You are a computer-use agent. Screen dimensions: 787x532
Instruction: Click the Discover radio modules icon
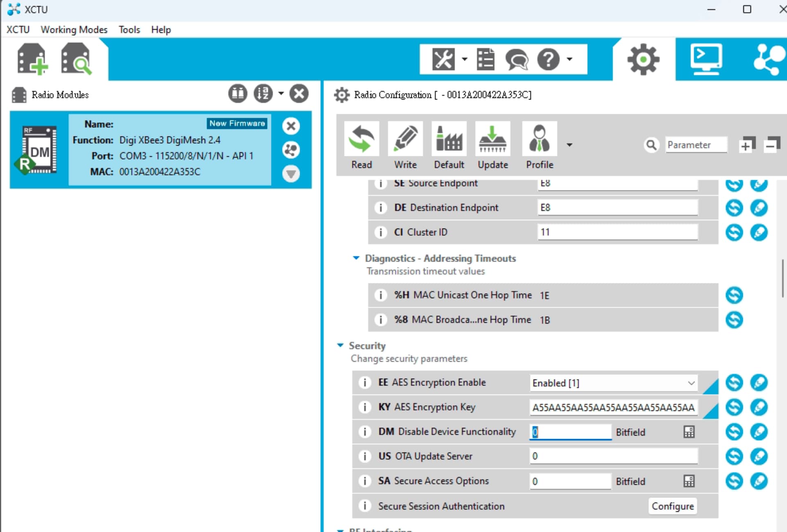(76, 59)
